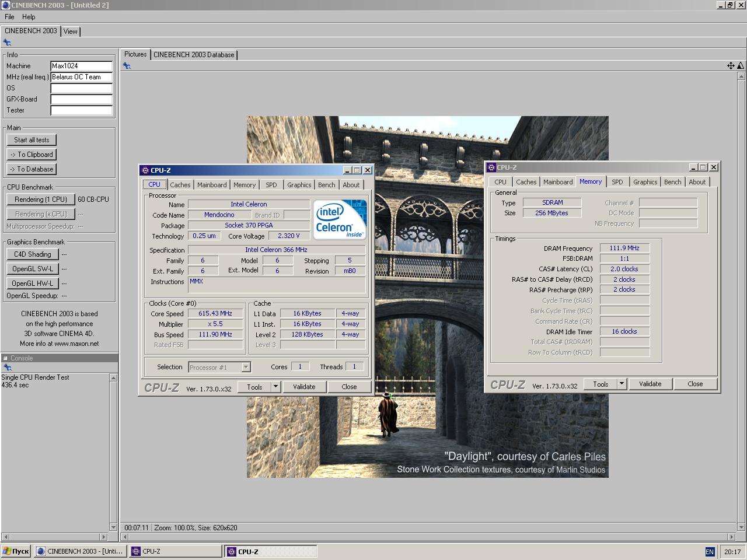Click Tools button in left CPU-Z window
Viewport: 747px width, 560px height.
click(255, 387)
